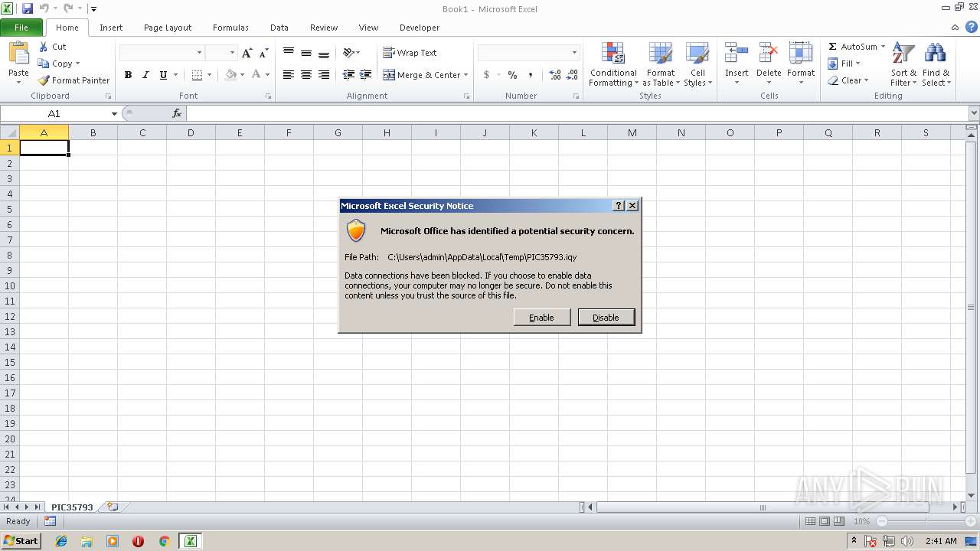This screenshot has width=980, height=551.
Task: Select the PIC35793 sheet tab
Action: pos(72,507)
